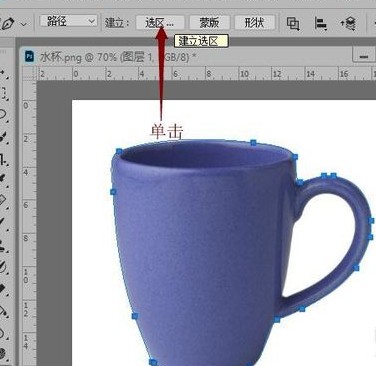Click the 蒙版 button in options bar
This screenshot has width=376, height=366.
point(209,23)
